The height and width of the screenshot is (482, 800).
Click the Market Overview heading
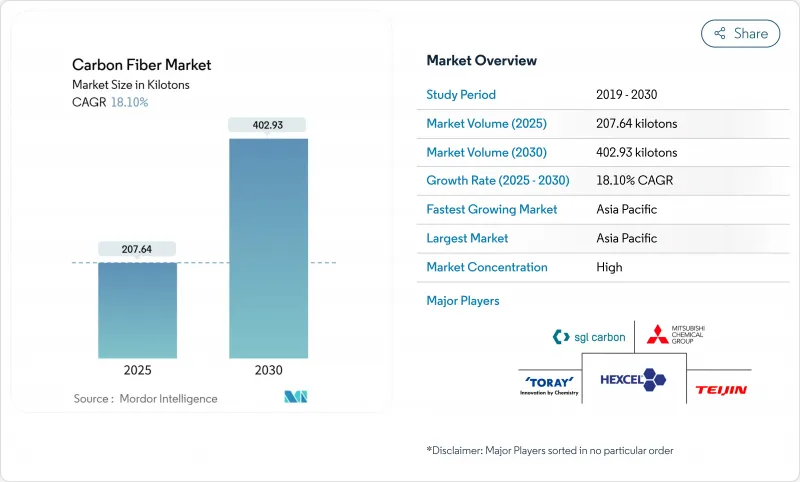(481, 61)
